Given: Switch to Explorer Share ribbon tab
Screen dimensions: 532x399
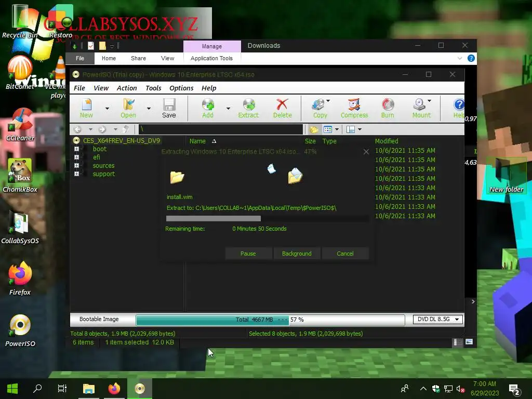Looking at the screenshot, I should pyautogui.click(x=138, y=58).
